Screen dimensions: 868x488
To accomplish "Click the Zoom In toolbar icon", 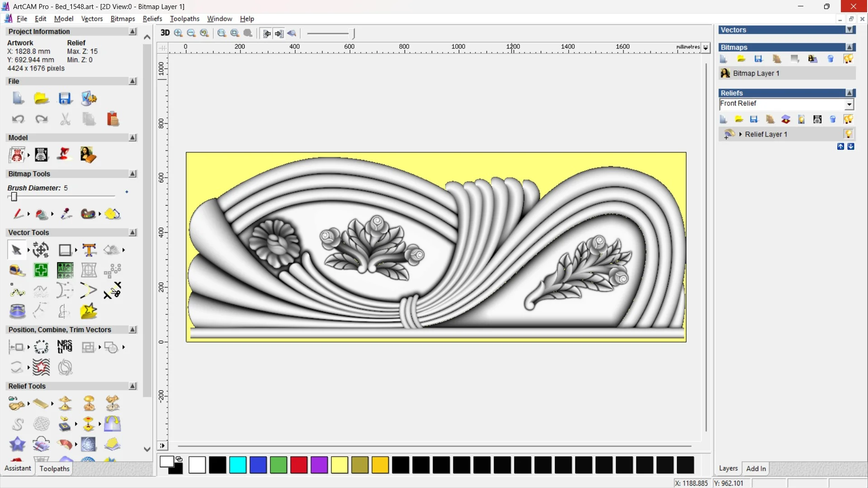I will [x=178, y=33].
